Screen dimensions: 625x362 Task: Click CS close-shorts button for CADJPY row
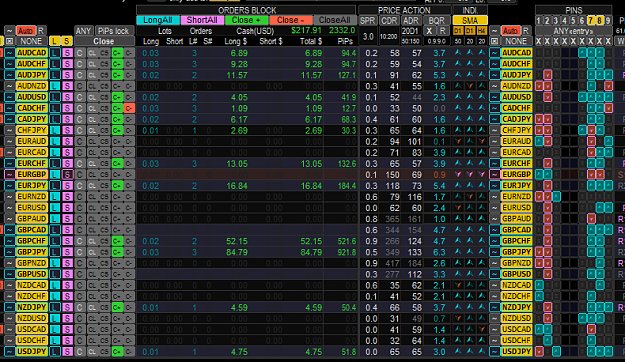[104, 119]
